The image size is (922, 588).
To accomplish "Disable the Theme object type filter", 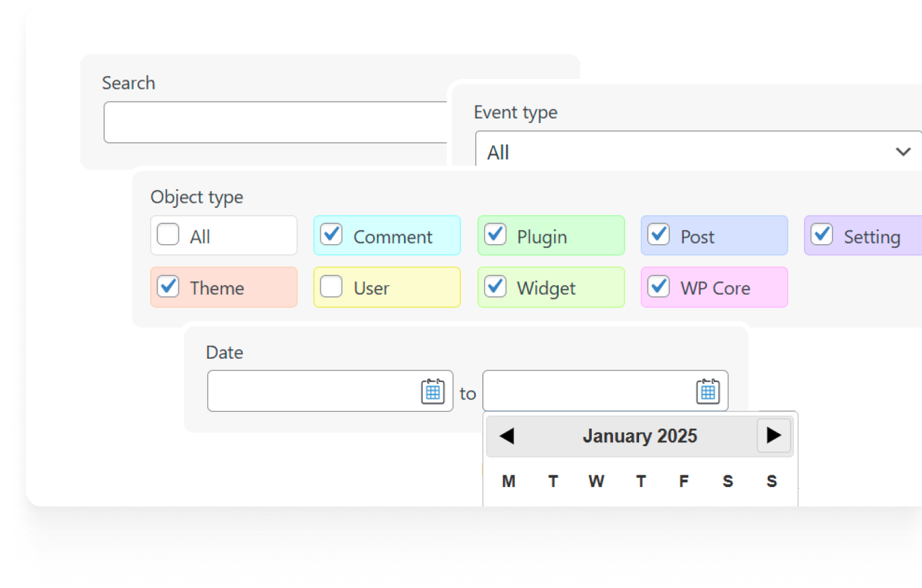I will tap(168, 286).
